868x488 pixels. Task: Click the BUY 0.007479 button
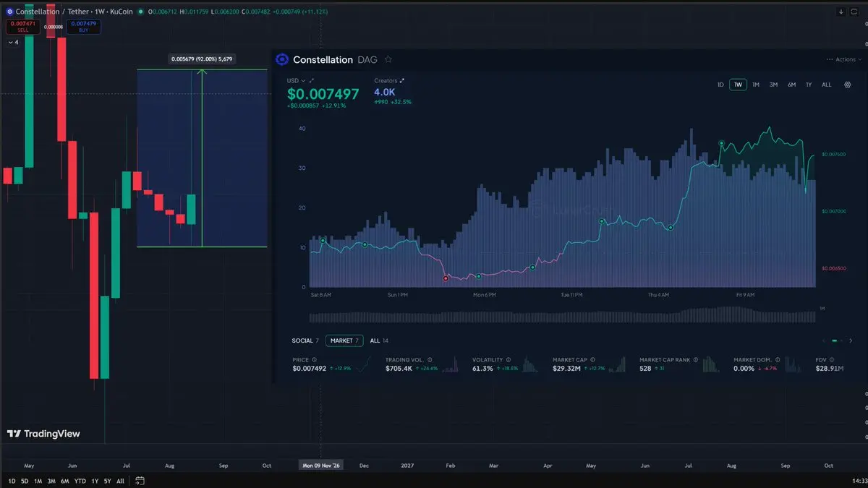point(82,27)
